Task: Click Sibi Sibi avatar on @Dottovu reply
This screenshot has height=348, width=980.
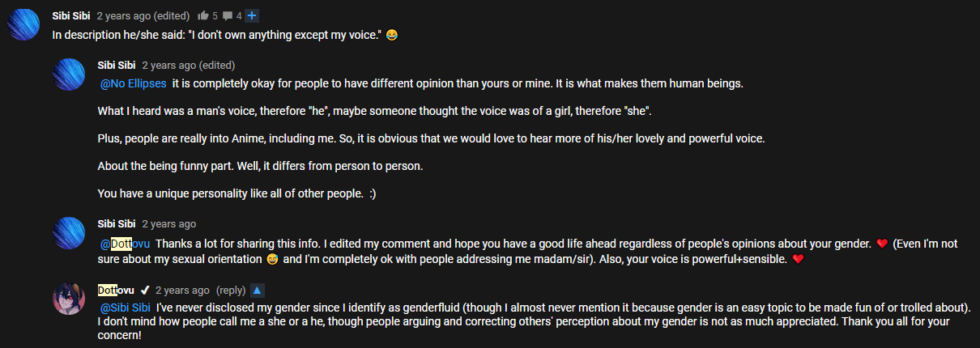Action: 69,232
